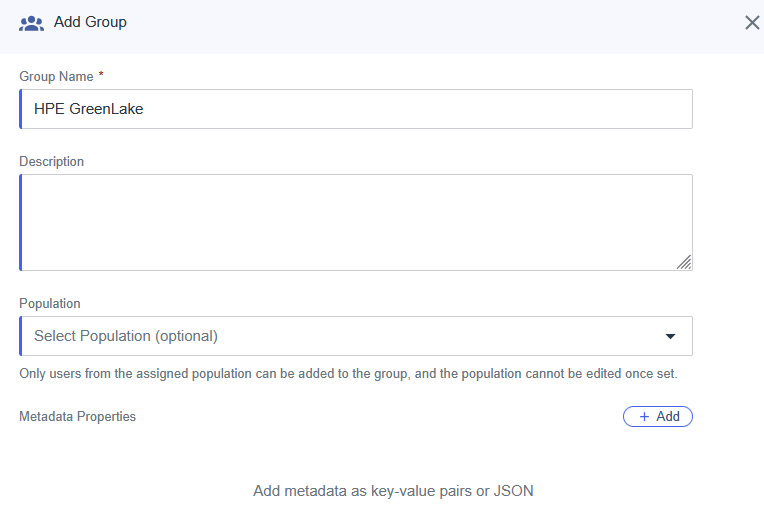This screenshot has width=764, height=522.
Task: Click the red required asterisk
Action: click(x=101, y=76)
